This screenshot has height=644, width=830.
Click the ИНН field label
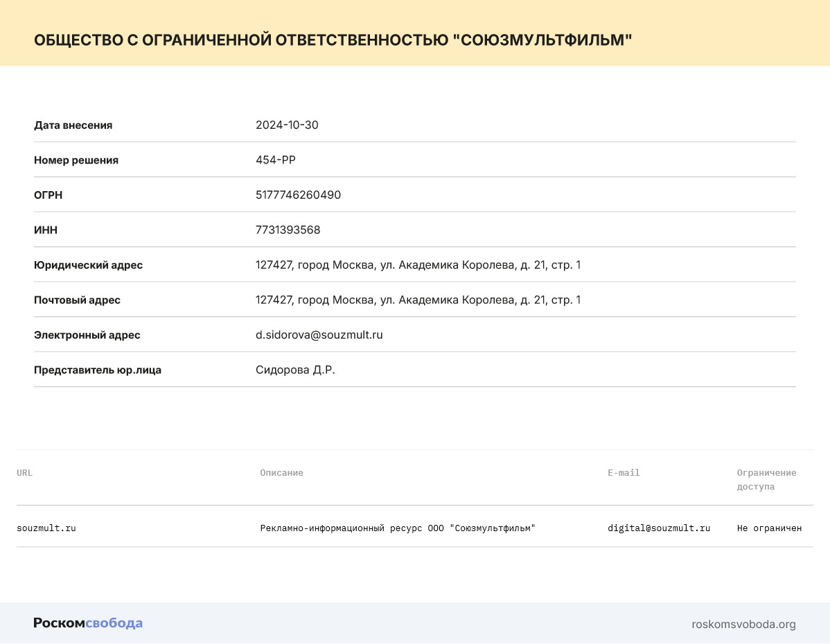(46, 230)
